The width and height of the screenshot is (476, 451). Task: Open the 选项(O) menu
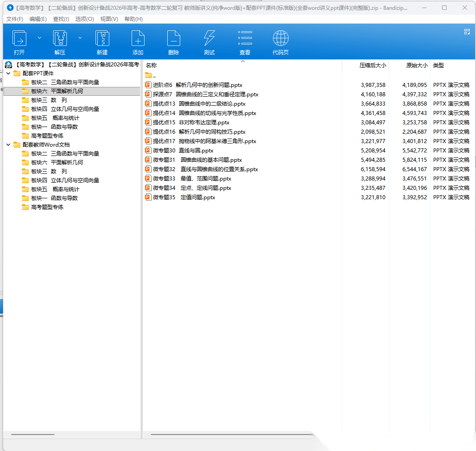pos(84,19)
